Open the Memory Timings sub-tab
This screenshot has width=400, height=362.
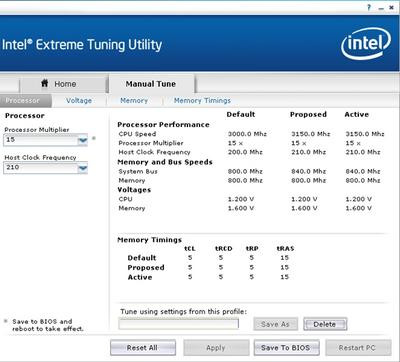202,100
